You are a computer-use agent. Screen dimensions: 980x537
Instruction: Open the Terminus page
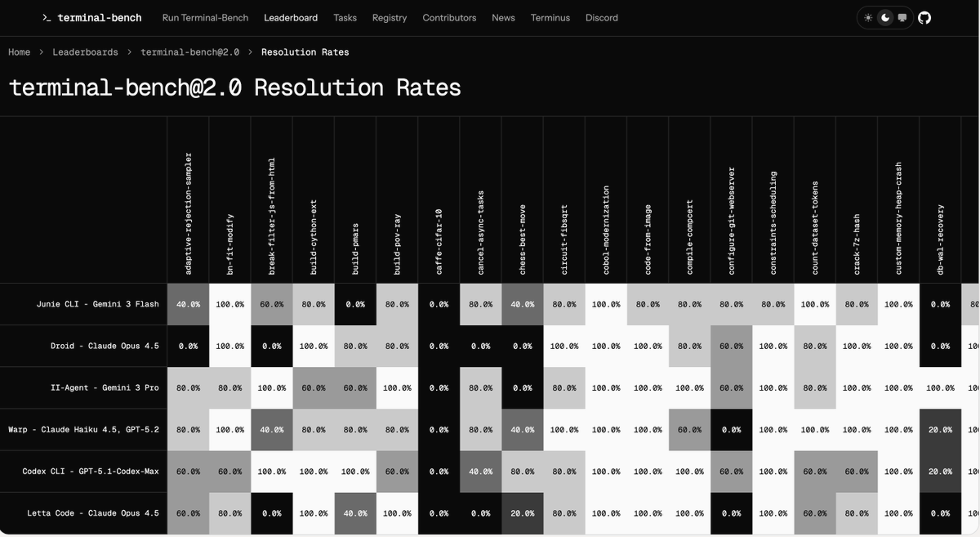(550, 17)
